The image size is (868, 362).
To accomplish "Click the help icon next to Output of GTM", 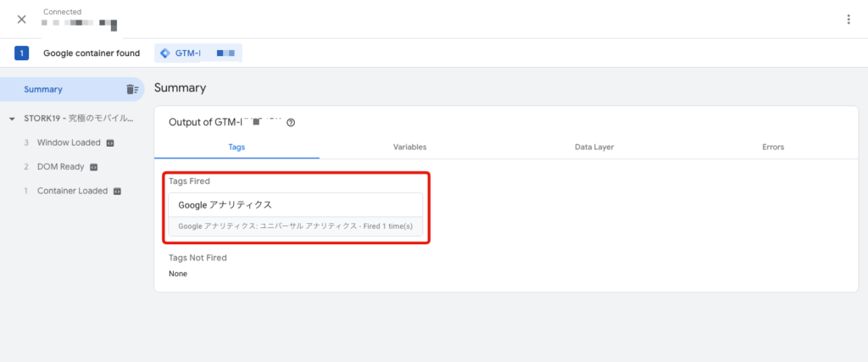I will click(x=291, y=123).
